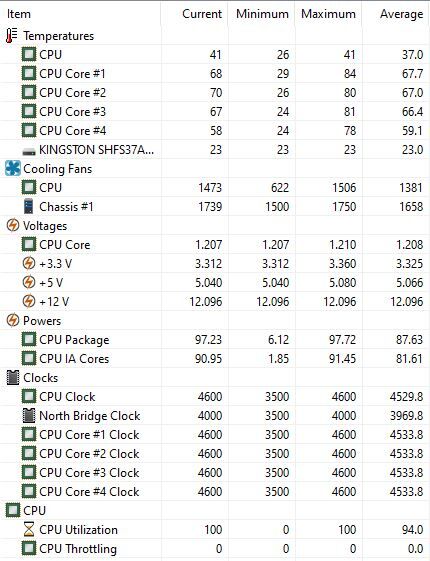
Task: Sort by the Minimum column header
Action: tap(262, 14)
